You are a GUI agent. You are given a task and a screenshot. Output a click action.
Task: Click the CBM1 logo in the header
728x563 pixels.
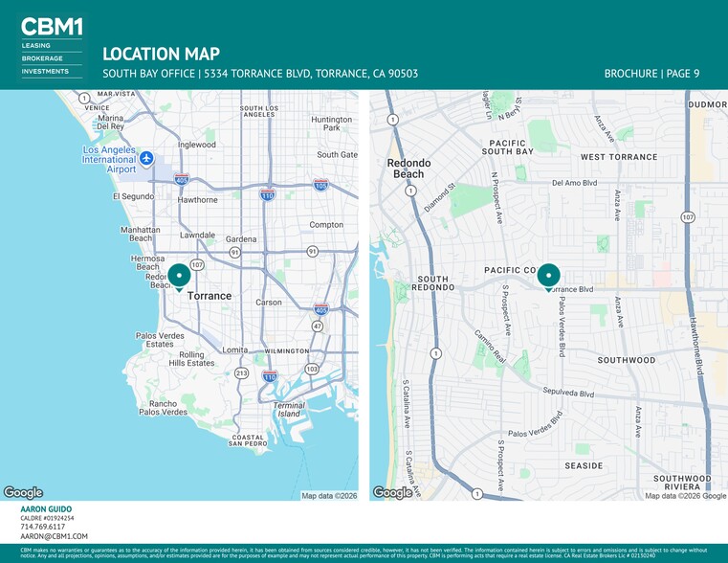pyautogui.click(x=52, y=27)
